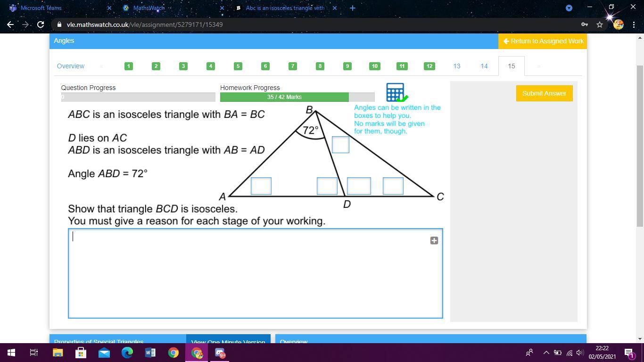Viewport: 644px width, 362px height.
Task: Open the notification center icon
Action: click(629, 353)
